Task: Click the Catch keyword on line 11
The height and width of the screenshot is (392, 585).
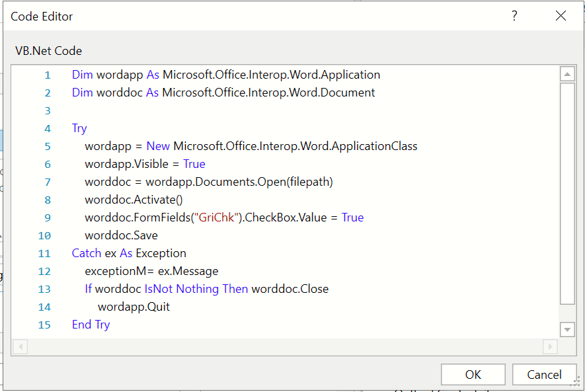Action: coord(87,253)
